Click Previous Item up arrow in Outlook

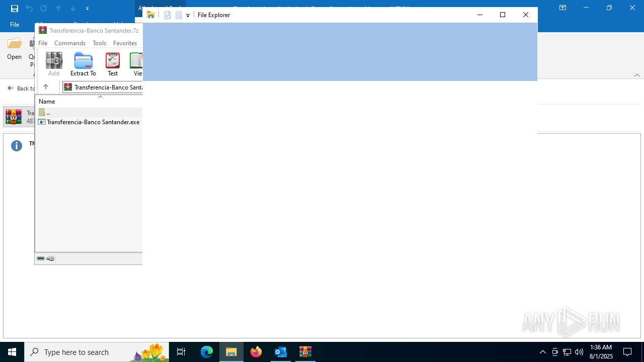click(x=58, y=8)
